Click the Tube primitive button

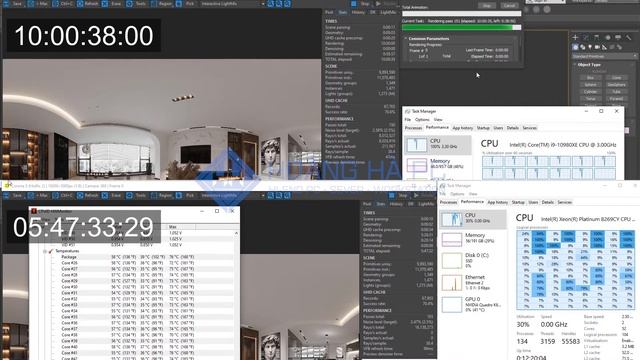pos(616,91)
